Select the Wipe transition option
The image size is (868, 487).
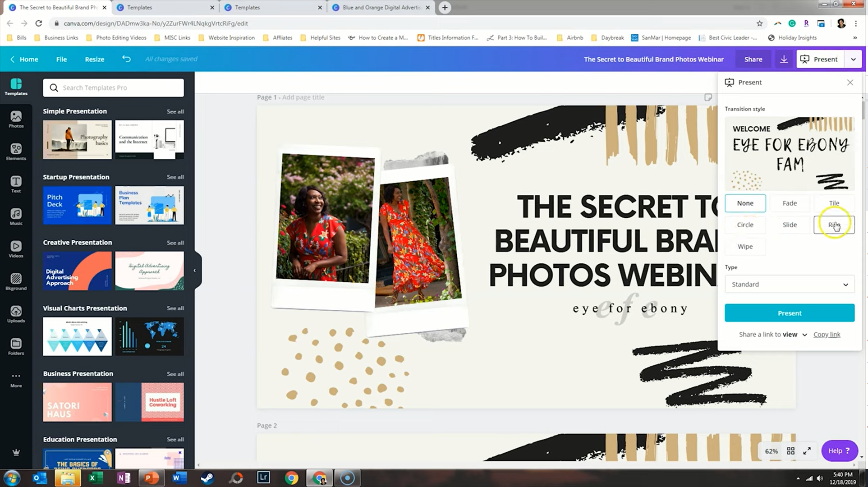point(745,246)
